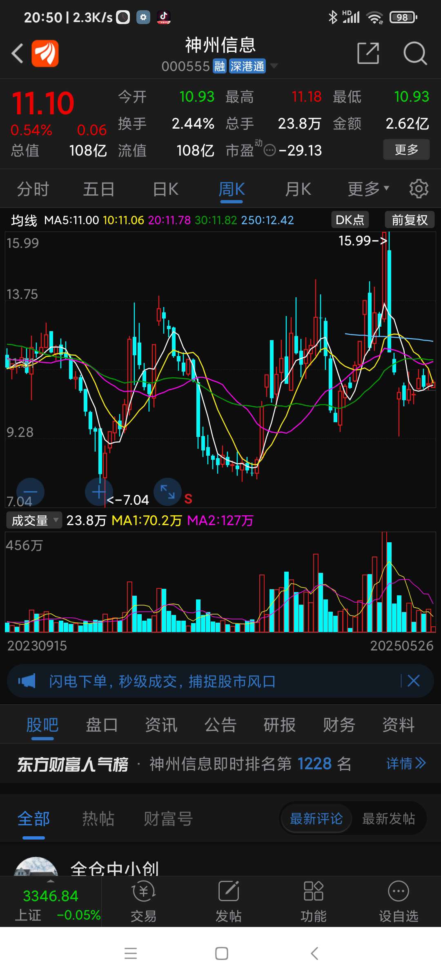
Task: Select 财富号 posts filter
Action: click(x=168, y=818)
